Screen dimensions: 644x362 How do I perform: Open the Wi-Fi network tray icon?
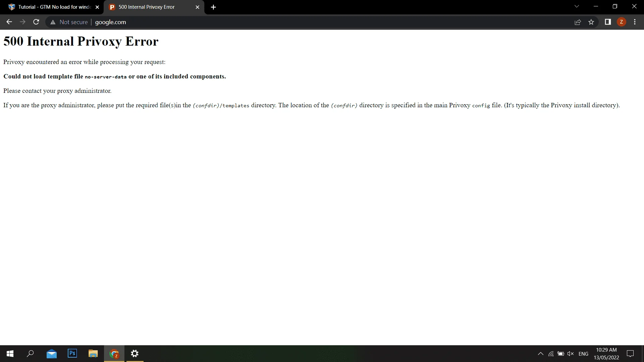pyautogui.click(x=551, y=354)
